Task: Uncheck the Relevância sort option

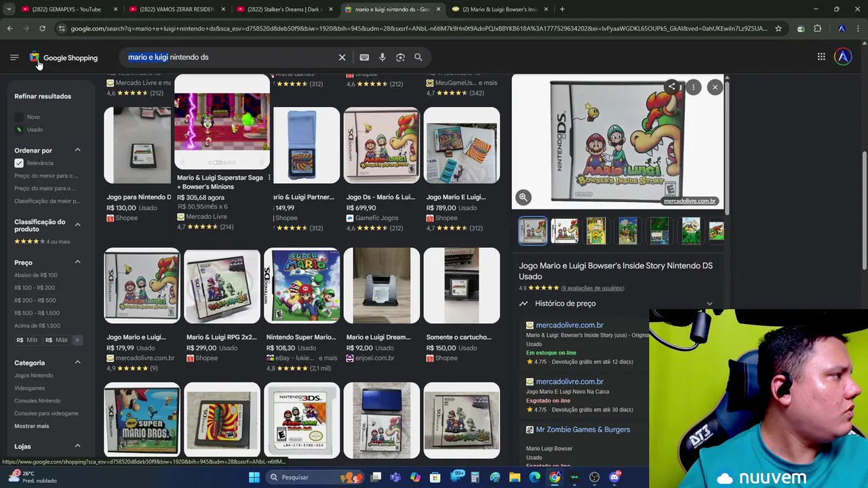Action: 19,163
